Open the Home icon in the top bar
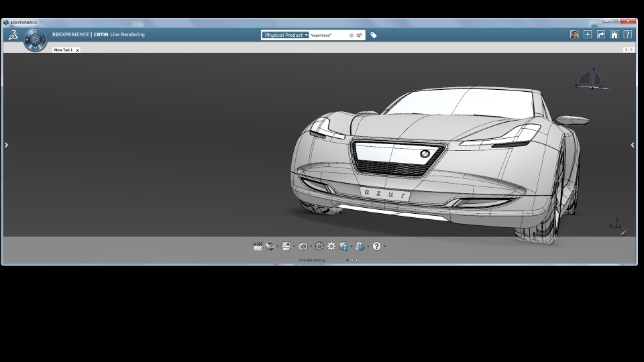 pos(614,35)
